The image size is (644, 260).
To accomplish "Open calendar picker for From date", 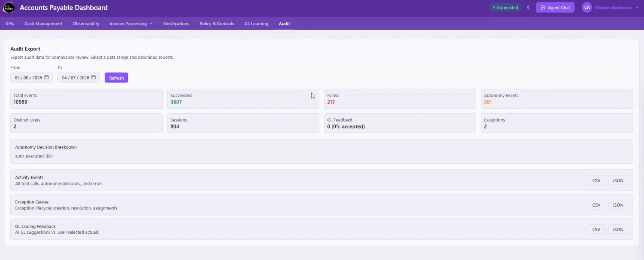I will click(46, 77).
